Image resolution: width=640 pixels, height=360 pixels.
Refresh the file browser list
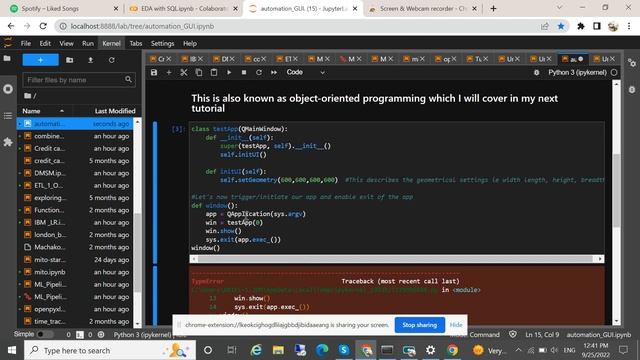click(111, 60)
